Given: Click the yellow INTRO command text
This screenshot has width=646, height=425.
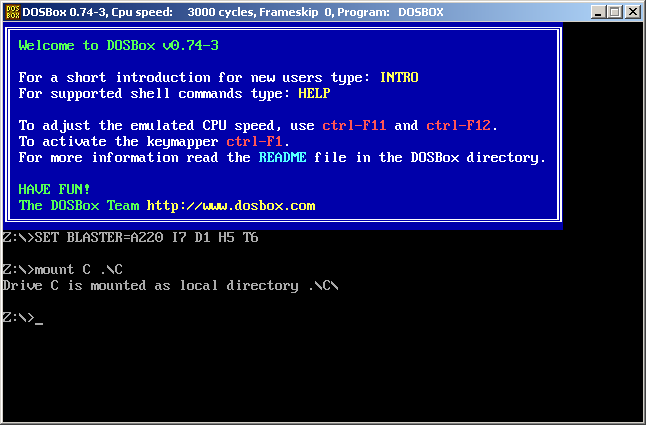Looking at the screenshot, I should 399,77.
